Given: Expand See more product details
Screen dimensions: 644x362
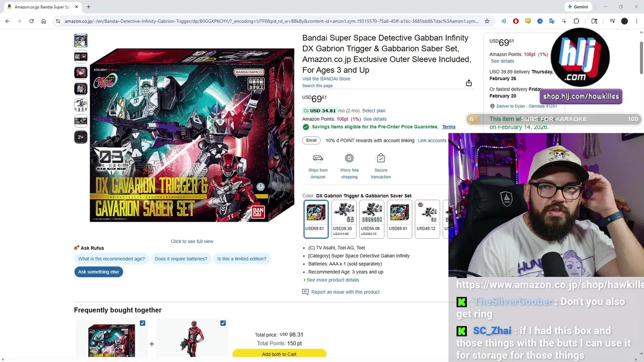Looking at the screenshot, I should click(x=333, y=280).
